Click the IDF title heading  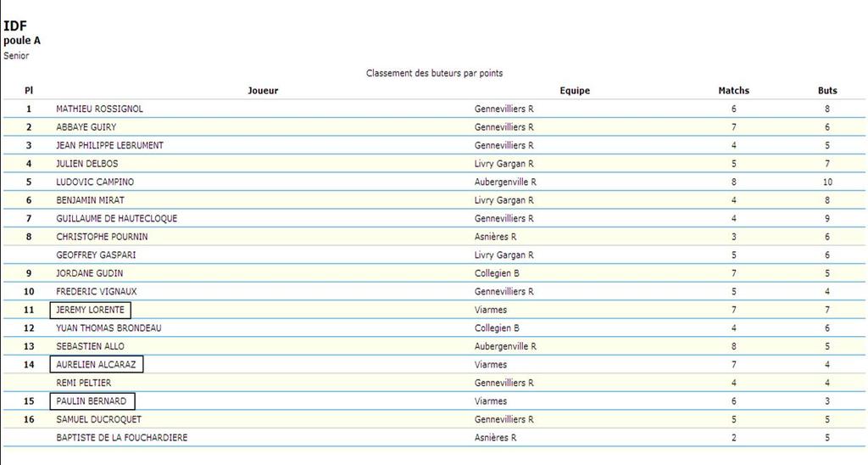point(15,26)
